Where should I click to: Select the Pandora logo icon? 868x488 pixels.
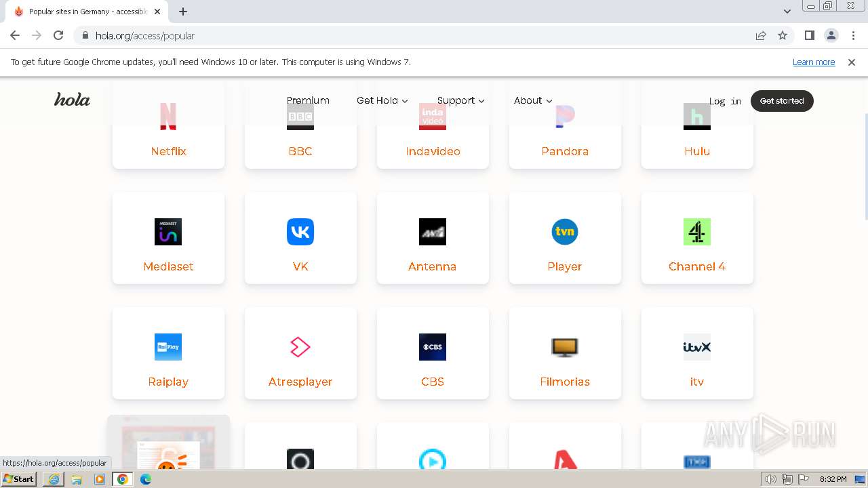(x=565, y=117)
